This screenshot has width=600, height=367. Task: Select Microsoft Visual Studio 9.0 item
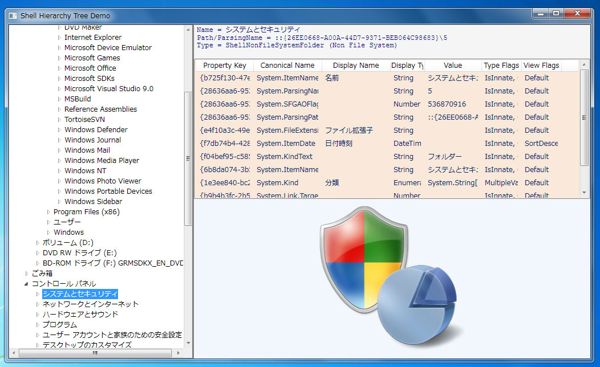pos(109,89)
